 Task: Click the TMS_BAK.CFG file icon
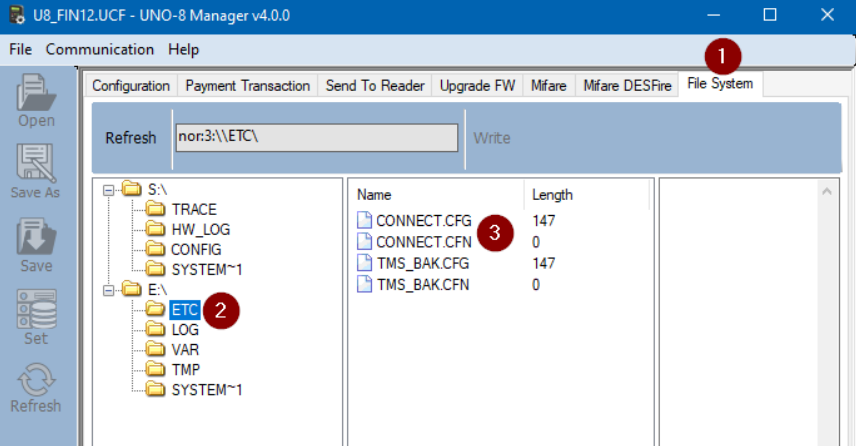click(364, 263)
